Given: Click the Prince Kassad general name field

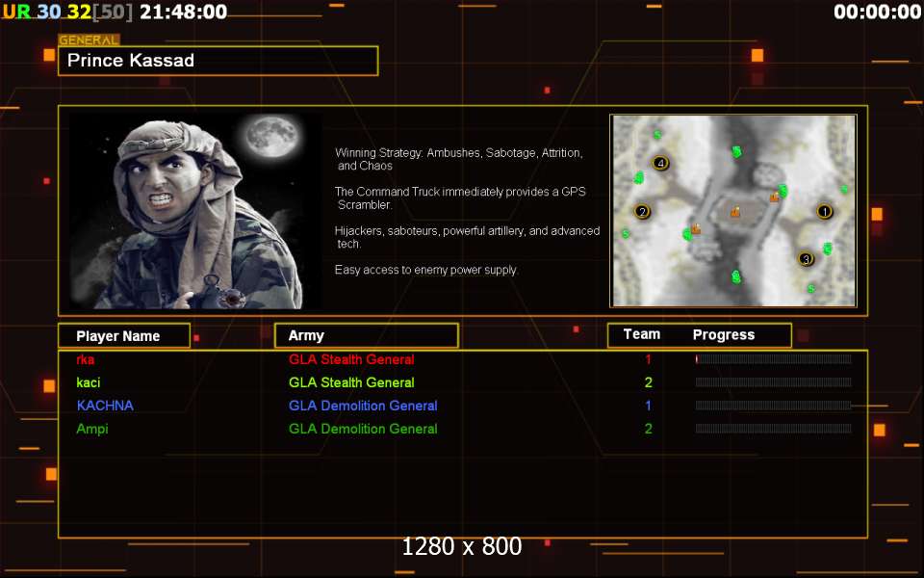Looking at the screenshot, I should (218, 61).
